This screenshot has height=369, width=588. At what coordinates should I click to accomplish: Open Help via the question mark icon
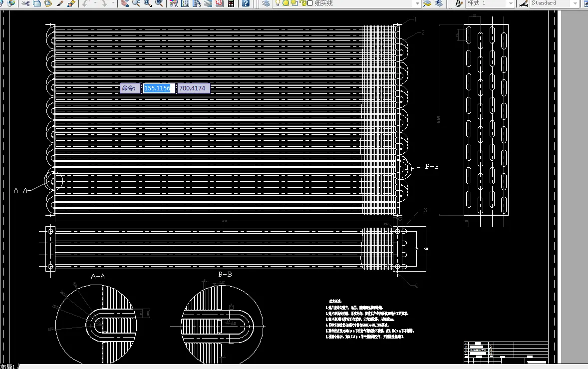(246, 3)
